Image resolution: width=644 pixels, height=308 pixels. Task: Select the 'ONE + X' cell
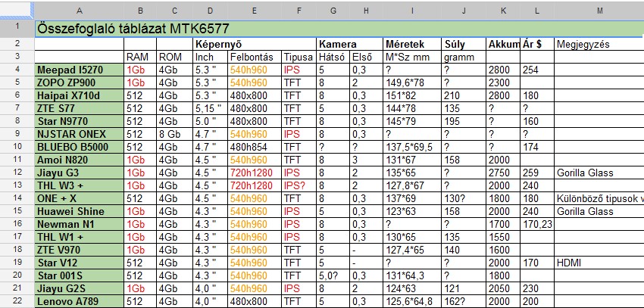tap(80, 198)
